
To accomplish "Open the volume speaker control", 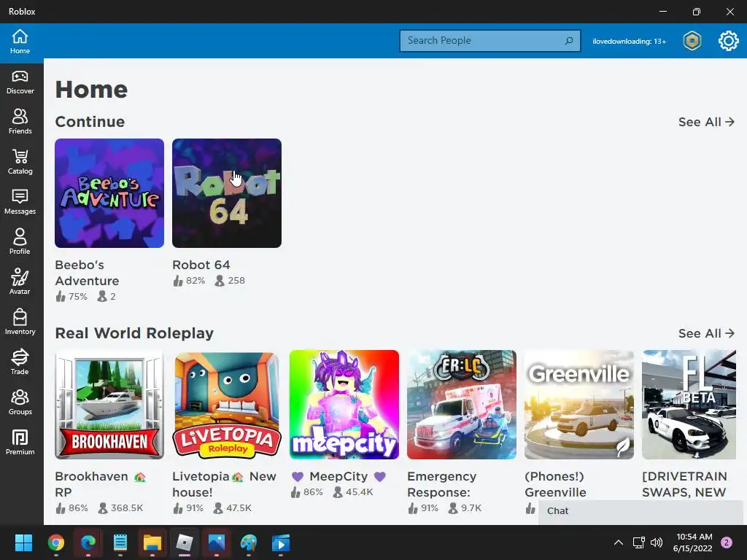I will pos(657,542).
